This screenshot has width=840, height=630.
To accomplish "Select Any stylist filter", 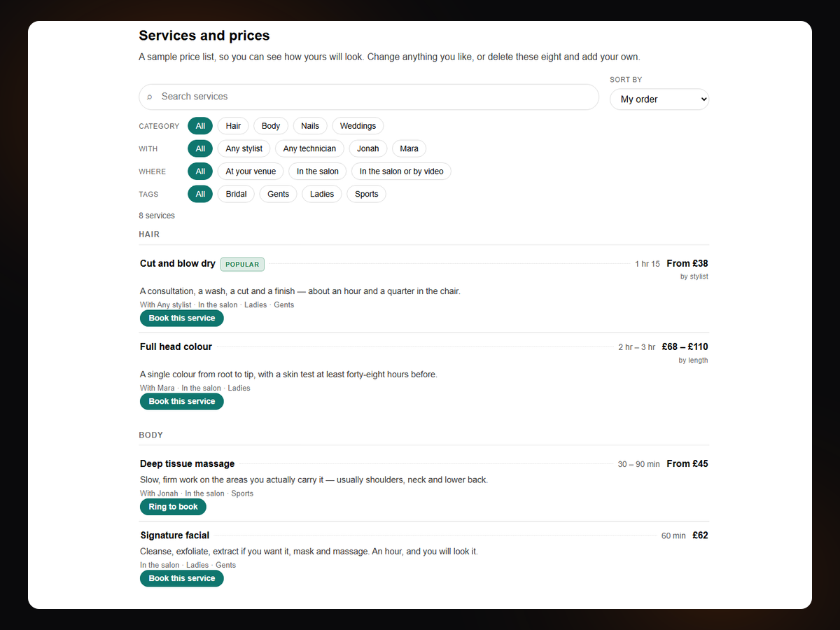I will tap(244, 148).
